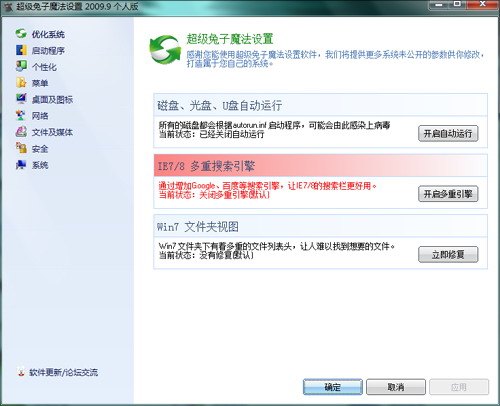Click the blue 感谢您能使用 intro paragraph
This screenshot has height=406, width=500.
[335, 59]
